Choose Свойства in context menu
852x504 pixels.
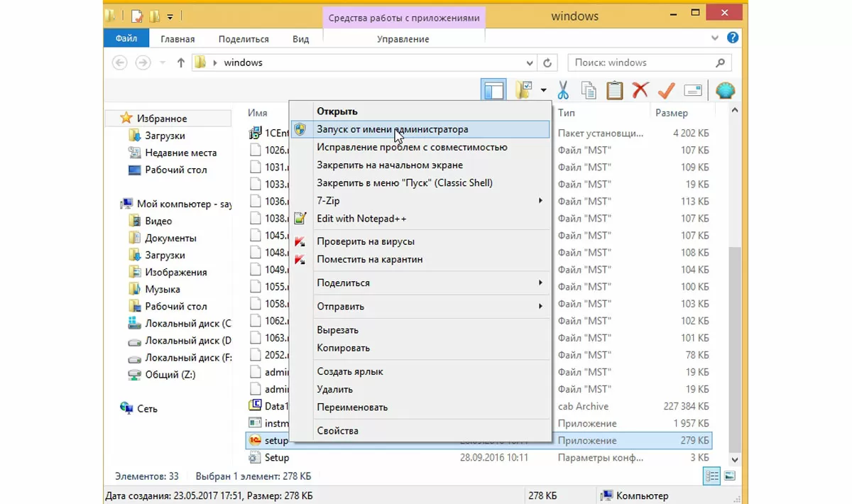pyautogui.click(x=420, y=430)
